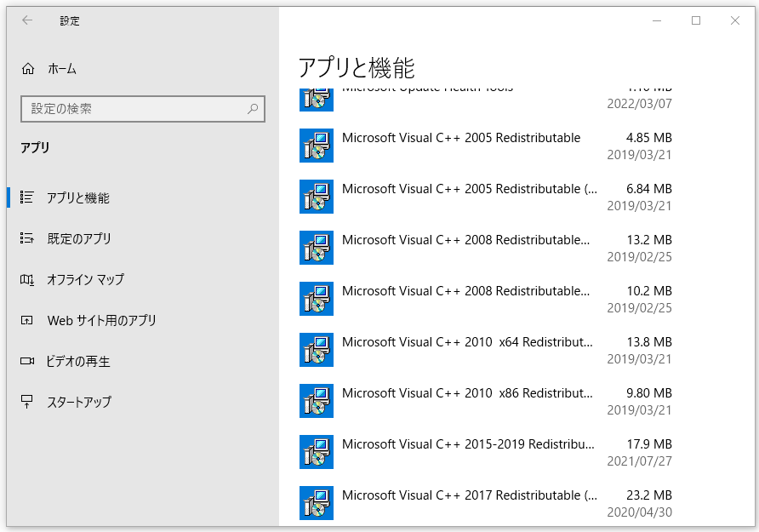Select Microsoft Visual C++ 2010 x86 Redistribut...
Screen dimensions: 759x532
486,401
